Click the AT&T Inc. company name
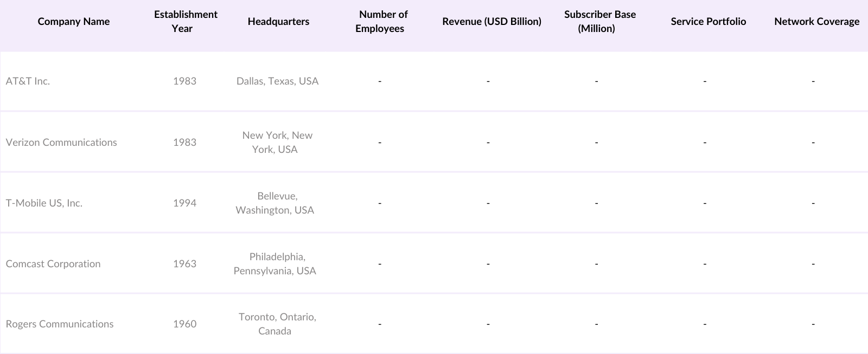 28,81
